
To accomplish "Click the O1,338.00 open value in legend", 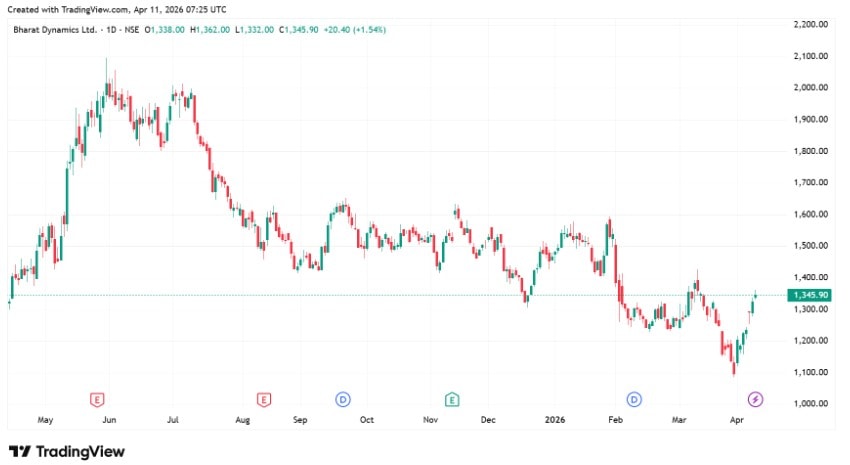I will pos(165,30).
